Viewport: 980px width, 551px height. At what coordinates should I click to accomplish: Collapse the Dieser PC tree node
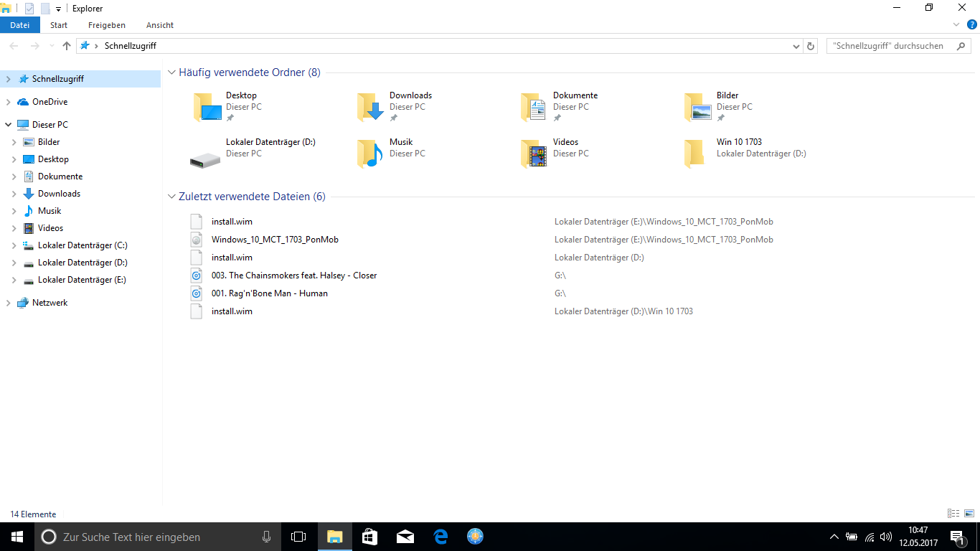click(9, 125)
